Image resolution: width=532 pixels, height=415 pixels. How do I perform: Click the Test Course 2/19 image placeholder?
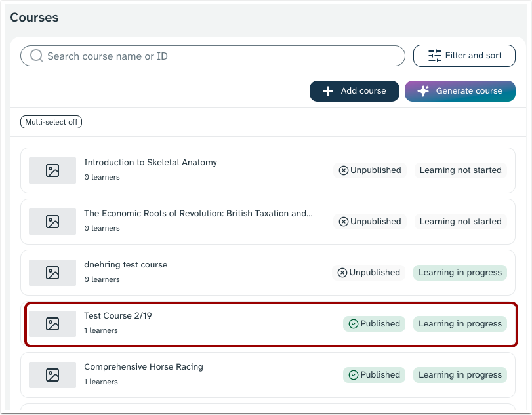pos(52,324)
